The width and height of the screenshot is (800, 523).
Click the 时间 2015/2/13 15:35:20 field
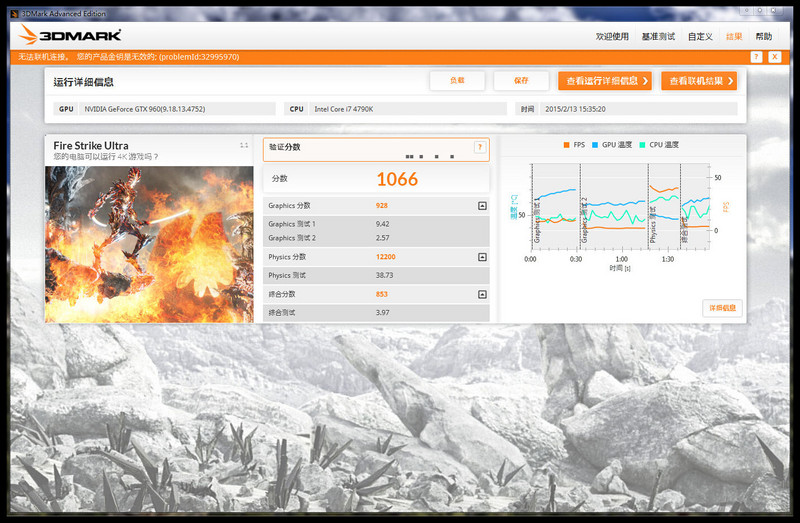click(x=626, y=109)
